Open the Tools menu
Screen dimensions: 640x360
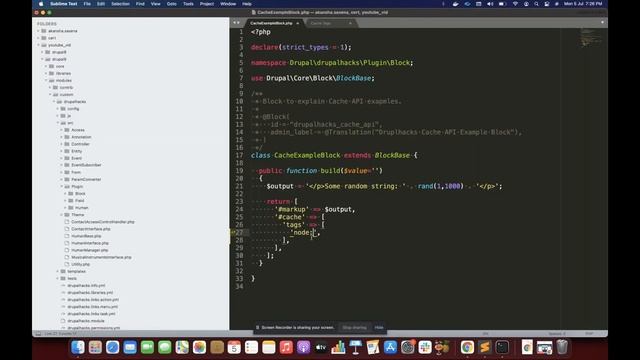point(188,4)
